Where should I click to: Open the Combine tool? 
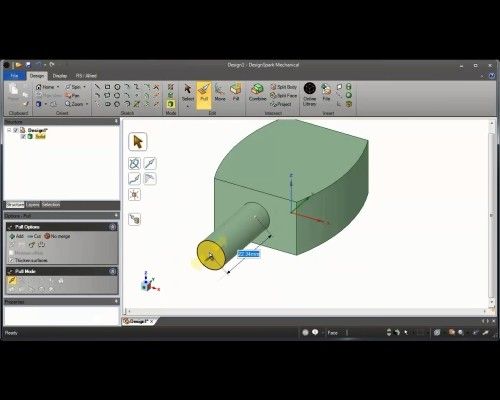(257, 92)
